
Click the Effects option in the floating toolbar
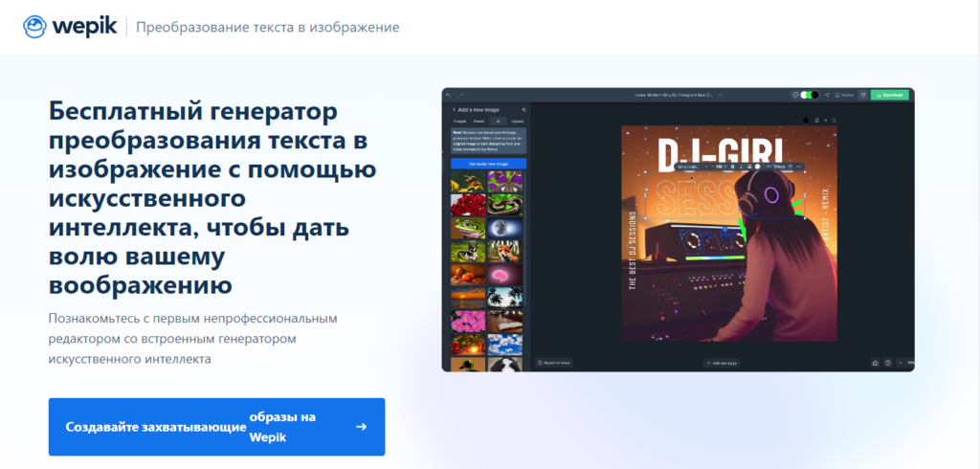pyautogui.click(x=775, y=167)
